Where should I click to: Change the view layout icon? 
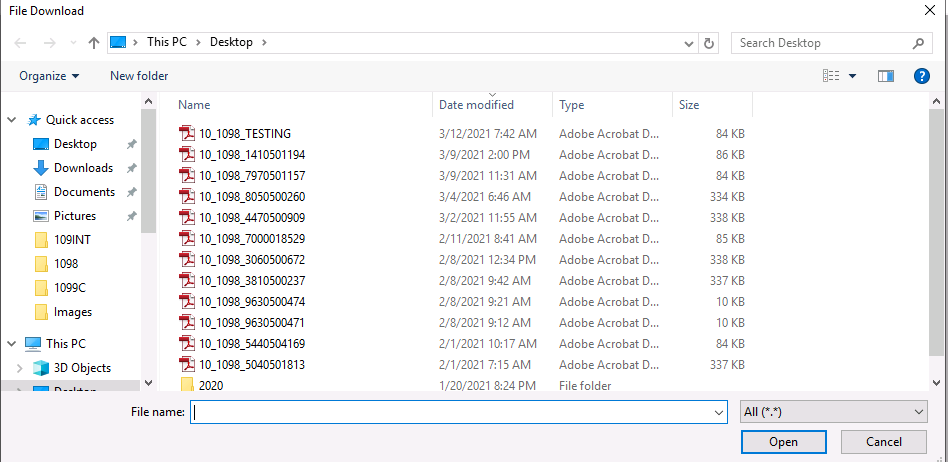(831, 76)
